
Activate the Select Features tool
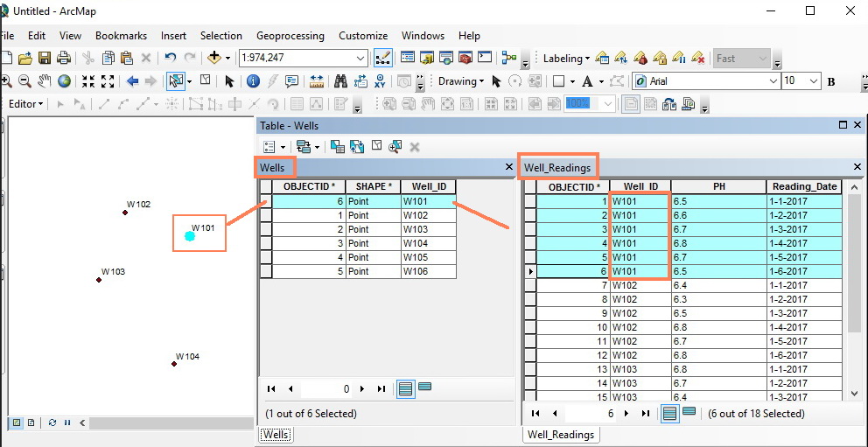tap(176, 81)
